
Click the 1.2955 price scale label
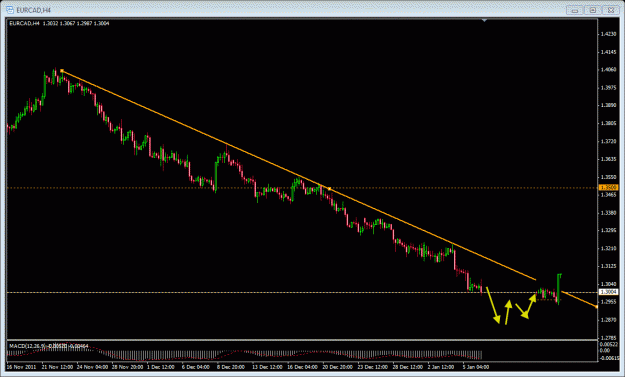click(608, 302)
